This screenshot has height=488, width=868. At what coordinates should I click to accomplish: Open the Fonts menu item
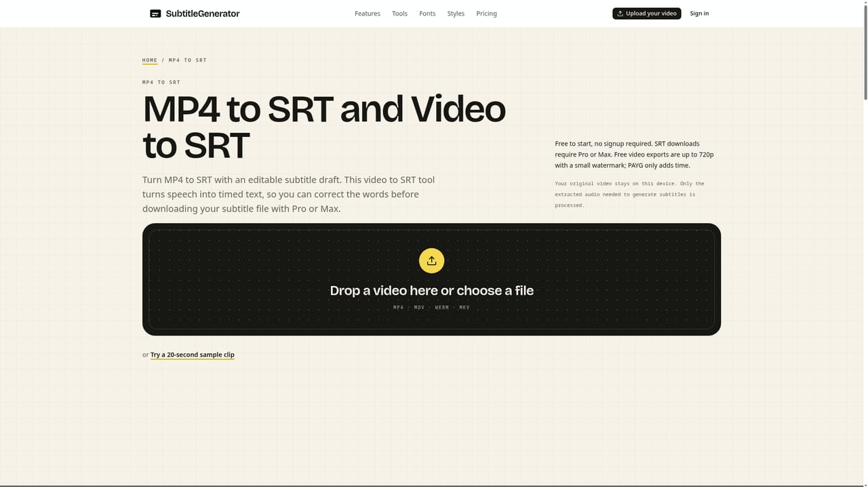pyautogui.click(x=427, y=14)
